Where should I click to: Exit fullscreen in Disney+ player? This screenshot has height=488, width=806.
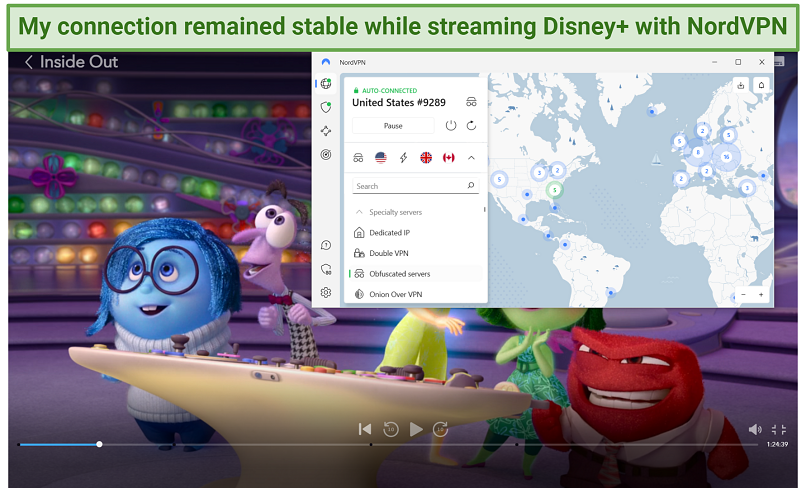(779, 429)
